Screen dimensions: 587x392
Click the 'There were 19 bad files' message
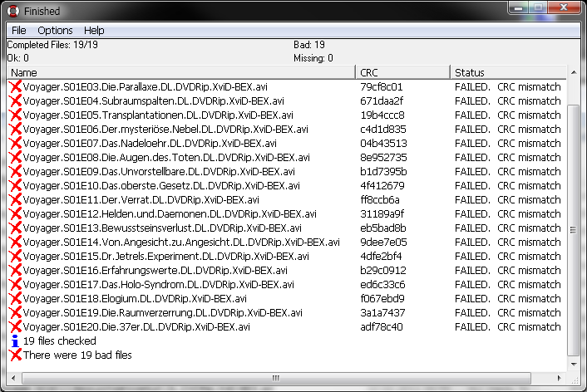click(x=77, y=355)
